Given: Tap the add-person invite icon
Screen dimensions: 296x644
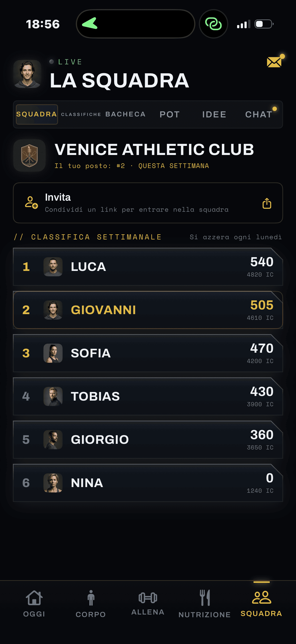Looking at the screenshot, I should tap(31, 202).
